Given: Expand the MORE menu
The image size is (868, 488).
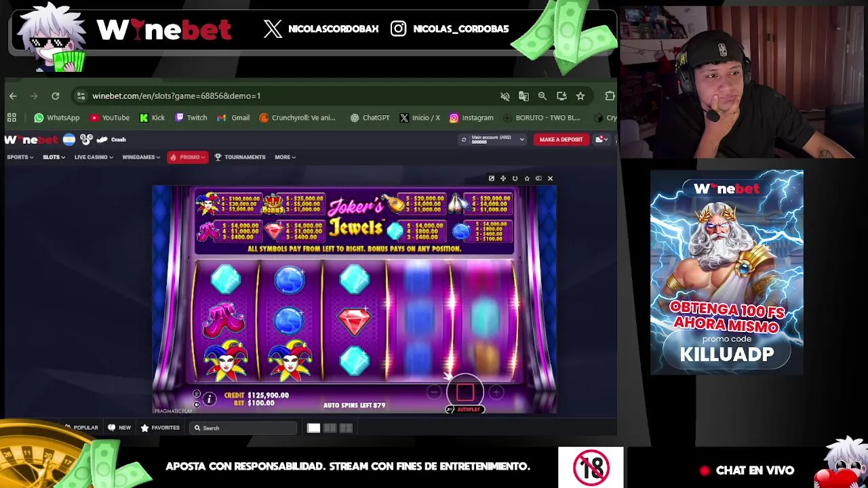Looking at the screenshot, I should [285, 157].
